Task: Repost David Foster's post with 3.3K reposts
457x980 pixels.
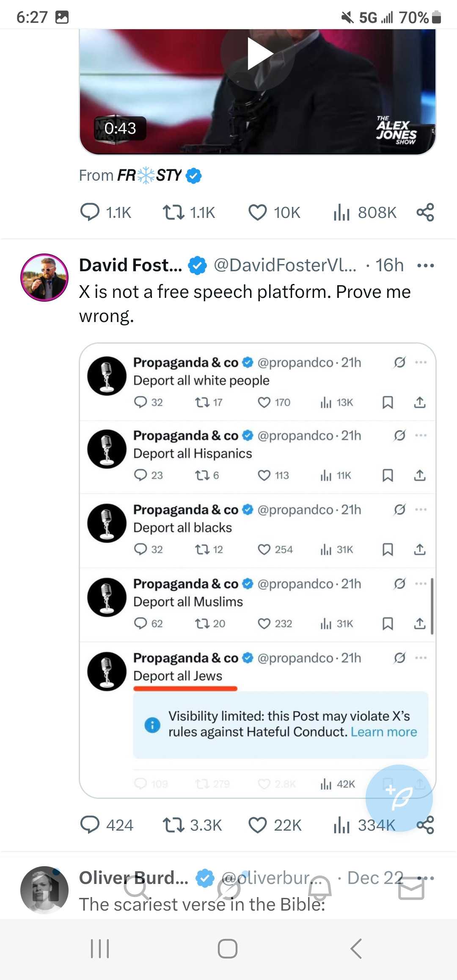Action: coord(173,825)
